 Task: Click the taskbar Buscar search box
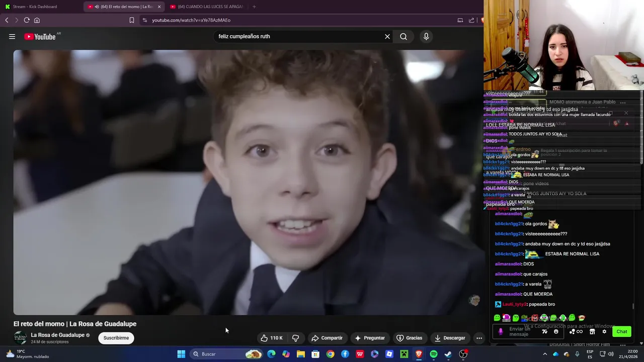click(227, 354)
